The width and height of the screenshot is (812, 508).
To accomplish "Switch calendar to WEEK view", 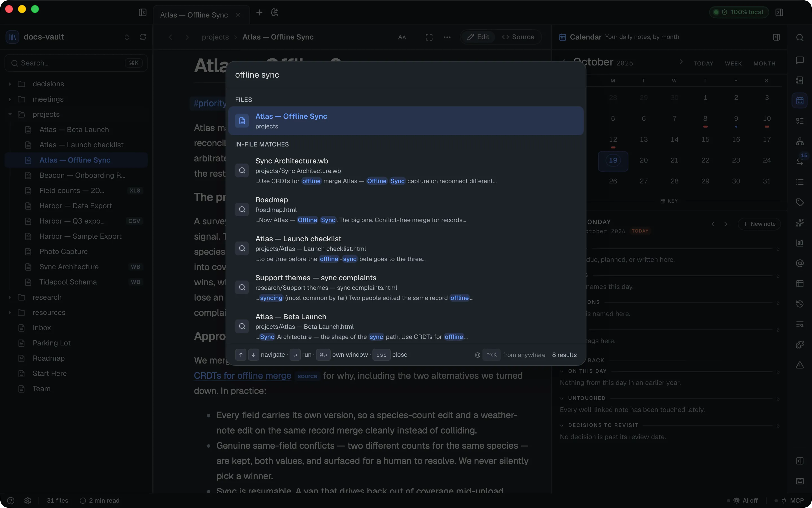I will pyautogui.click(x=733, y=63).
